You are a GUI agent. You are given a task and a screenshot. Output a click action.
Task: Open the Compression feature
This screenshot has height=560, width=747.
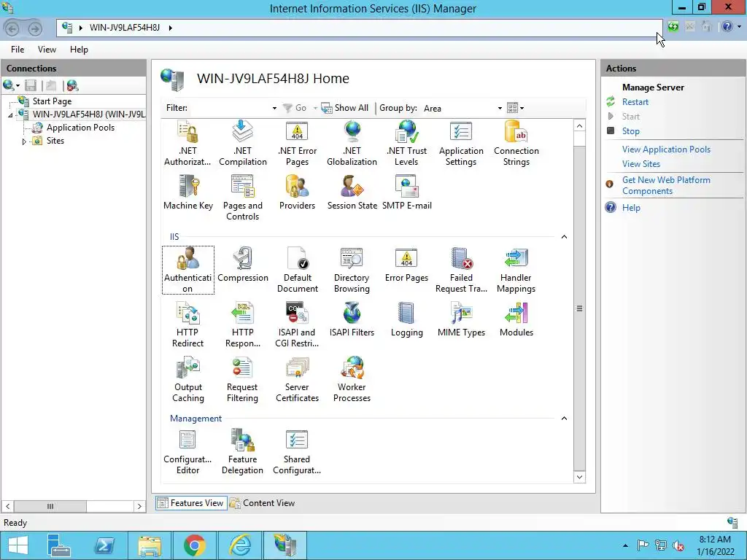point(242,265)
